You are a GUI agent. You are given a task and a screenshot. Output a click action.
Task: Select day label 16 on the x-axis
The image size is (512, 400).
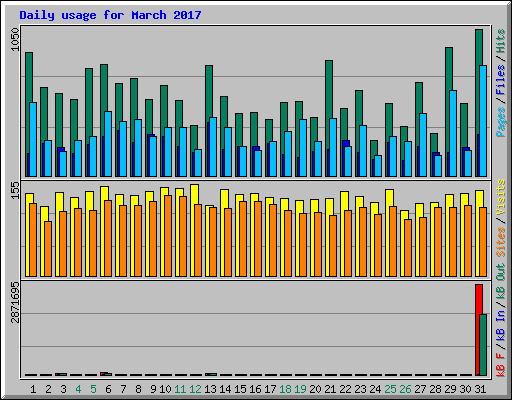point(255,389)
